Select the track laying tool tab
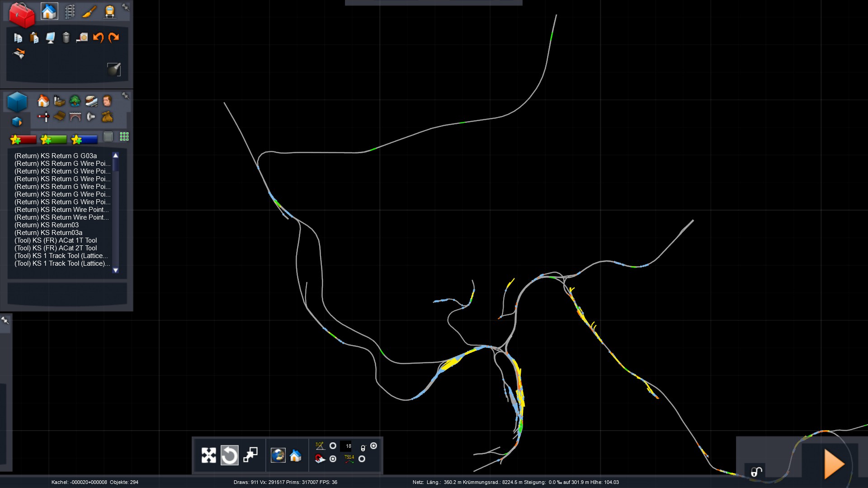 pyautogui.click(x=70, y=12)
